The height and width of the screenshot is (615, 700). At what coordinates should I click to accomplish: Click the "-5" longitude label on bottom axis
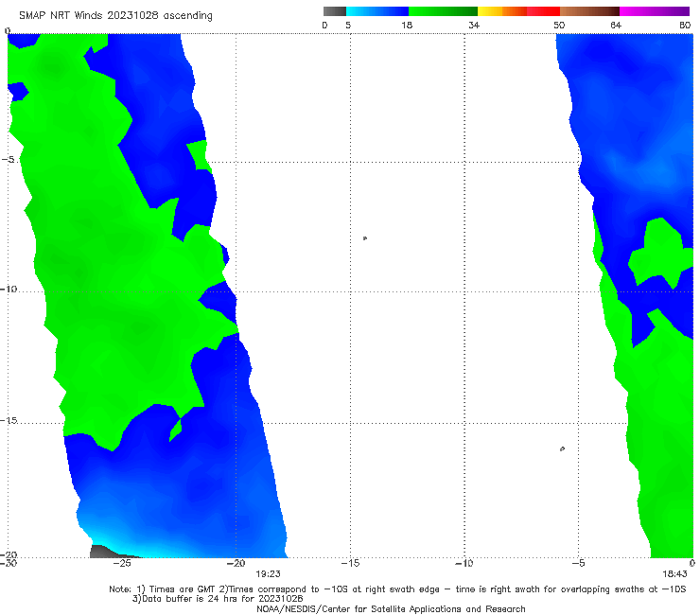coord(578,563)
